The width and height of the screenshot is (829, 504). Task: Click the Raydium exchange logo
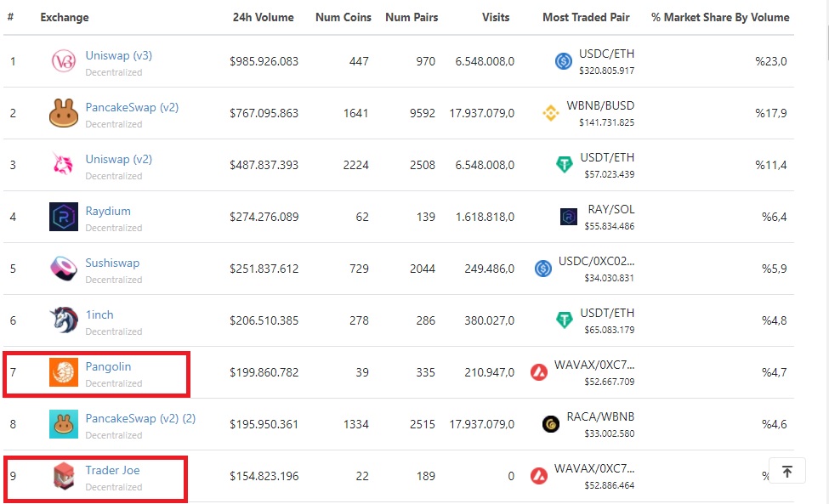64,217
